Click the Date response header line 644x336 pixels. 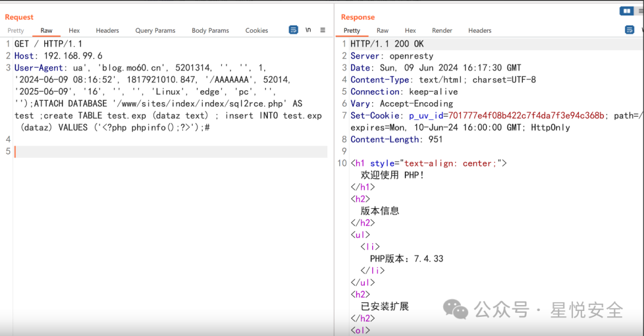coord(436,67)
